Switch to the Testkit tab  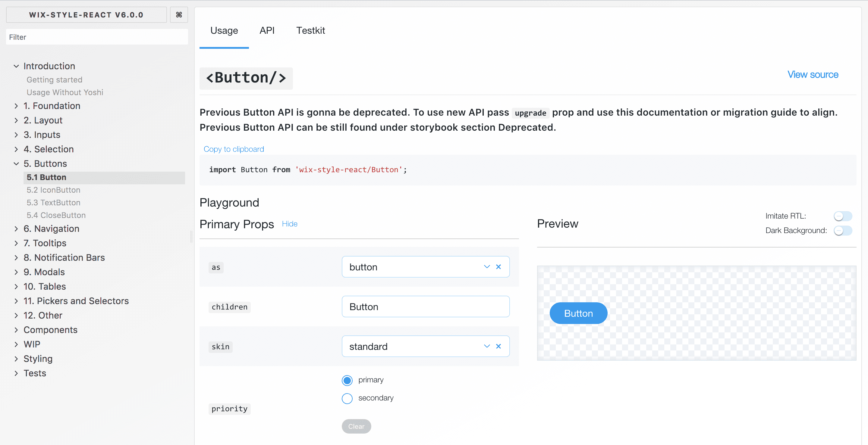tap(310, 31)
